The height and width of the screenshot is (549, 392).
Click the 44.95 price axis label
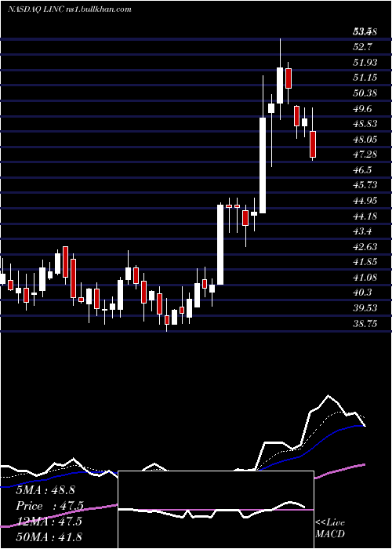tap(365, 201)
